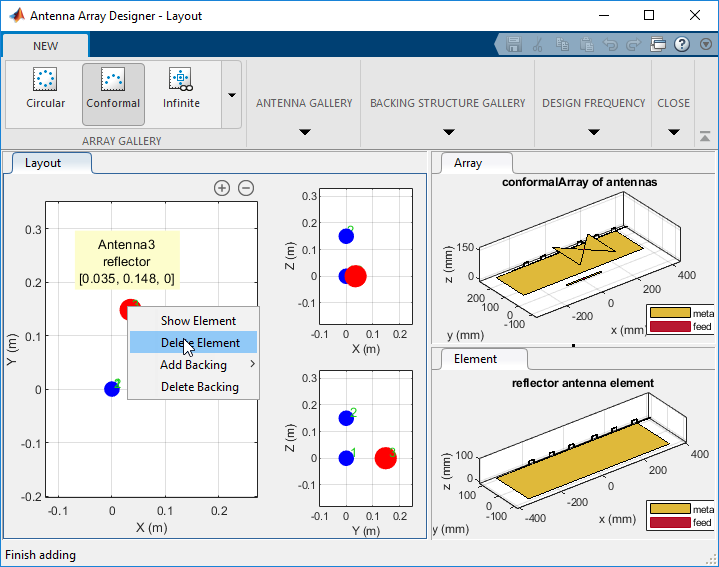Expand the Array Gallery dropdown arrow

coord(232,95)
